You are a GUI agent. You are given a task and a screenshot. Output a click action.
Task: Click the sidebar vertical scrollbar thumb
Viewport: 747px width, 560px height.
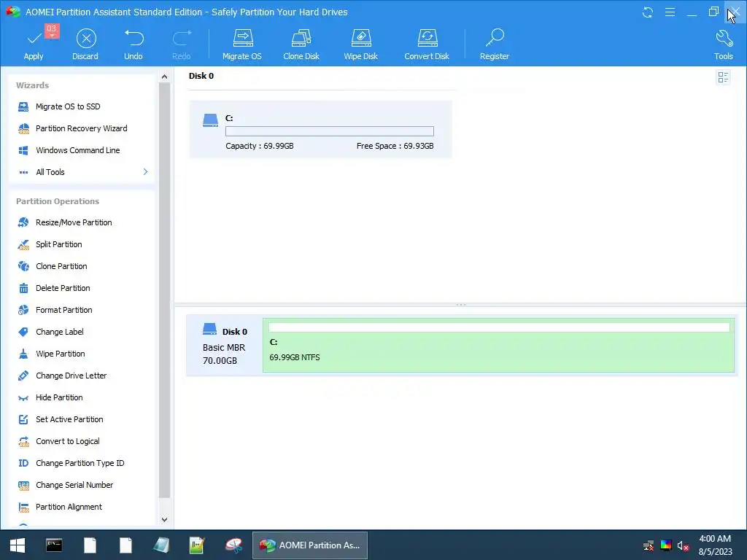pos(164,290)
